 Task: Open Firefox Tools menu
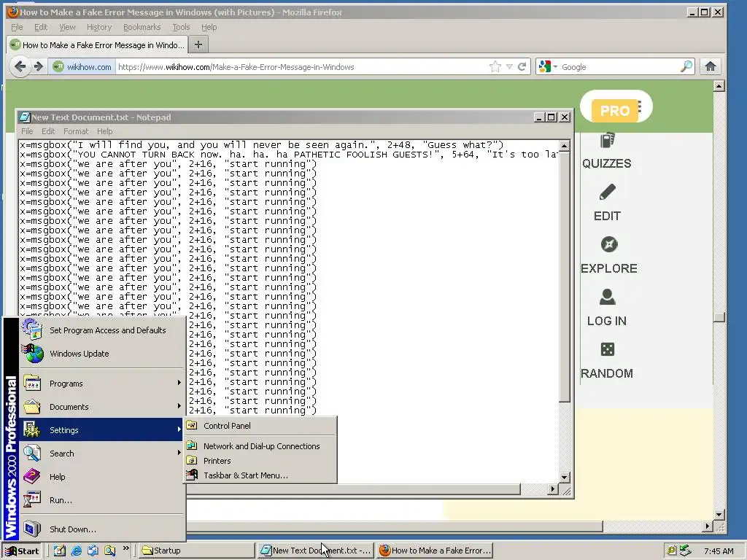pyautogui.click(x=181, y=27)
